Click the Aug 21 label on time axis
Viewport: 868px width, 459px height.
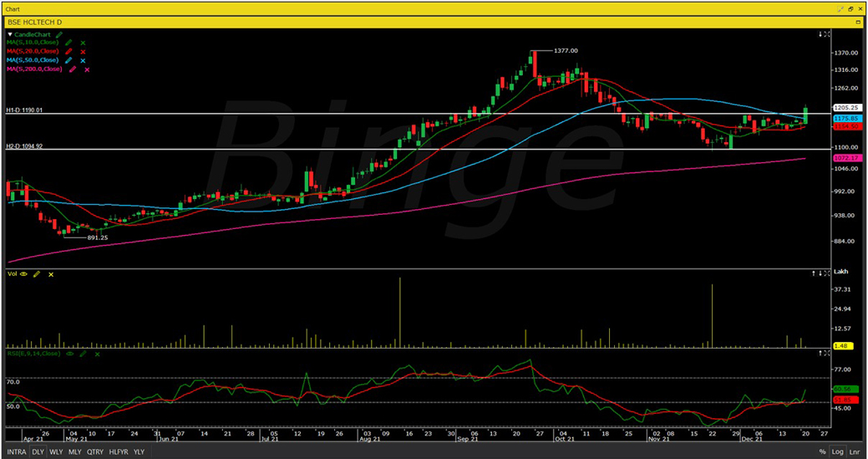[x=368, y=440]
